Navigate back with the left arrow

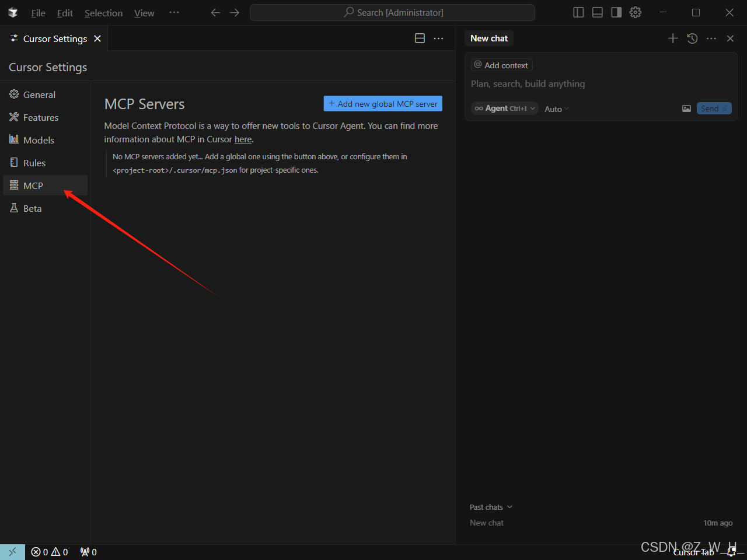pos(215,12)
